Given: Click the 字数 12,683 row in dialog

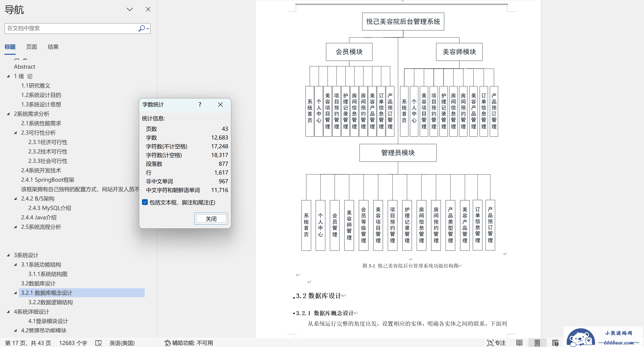Looking at the screenshot, I should pyautogui.click(x=187, y=137).
